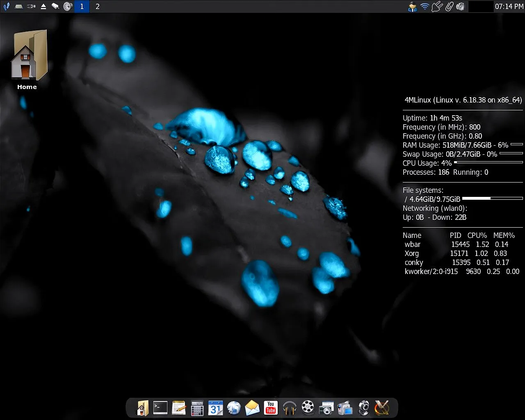The width and height of the screenshot is (525, 420).
Task: Click the MEM% column header
Action: [504, 235]
